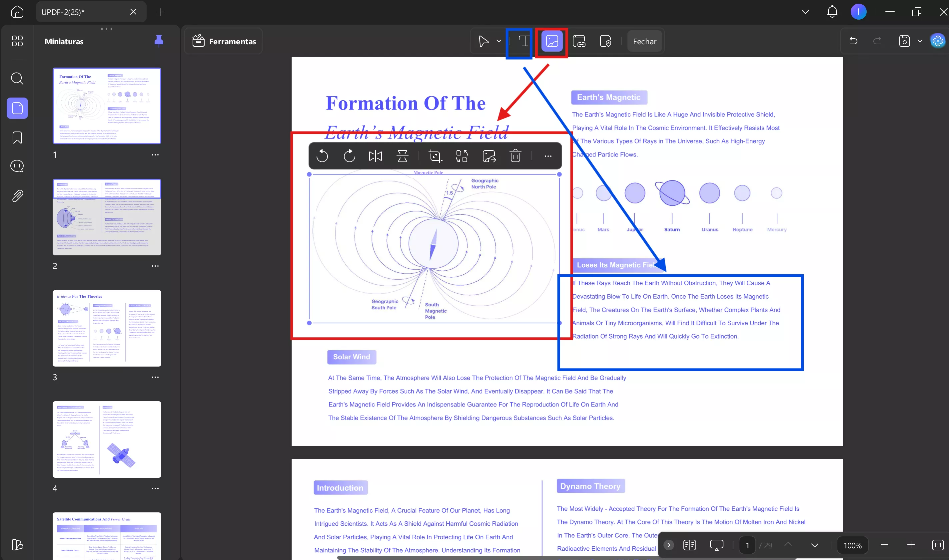
Task: Rotate image counterclockwise
Action: click(x=322, y=156)
